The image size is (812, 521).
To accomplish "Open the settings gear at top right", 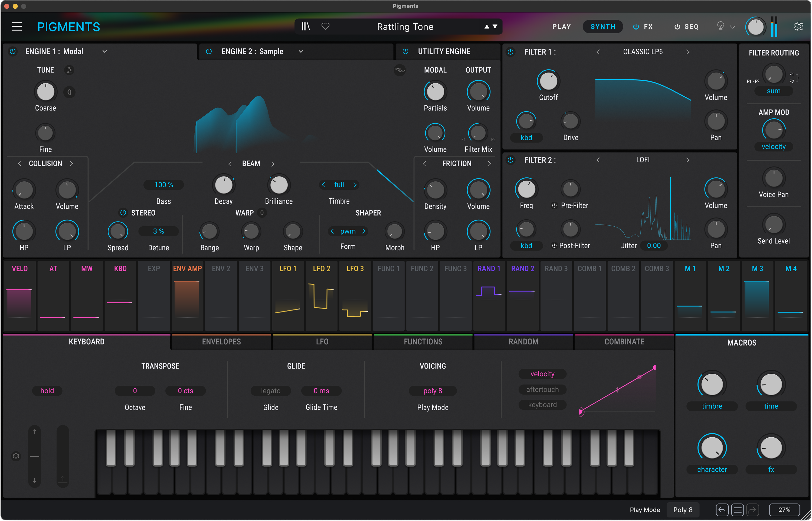I will [x=798, y=26].
